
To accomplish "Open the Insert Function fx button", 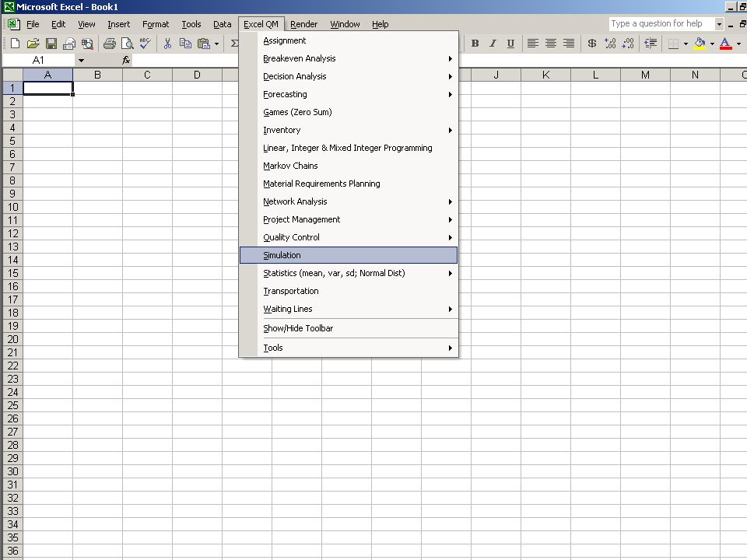I will click(x=126, y=60).
